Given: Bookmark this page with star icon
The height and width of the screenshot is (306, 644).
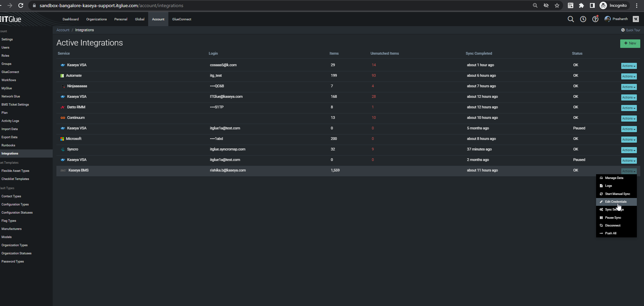Looking at the screenshot, I should (x=557, y=5).
